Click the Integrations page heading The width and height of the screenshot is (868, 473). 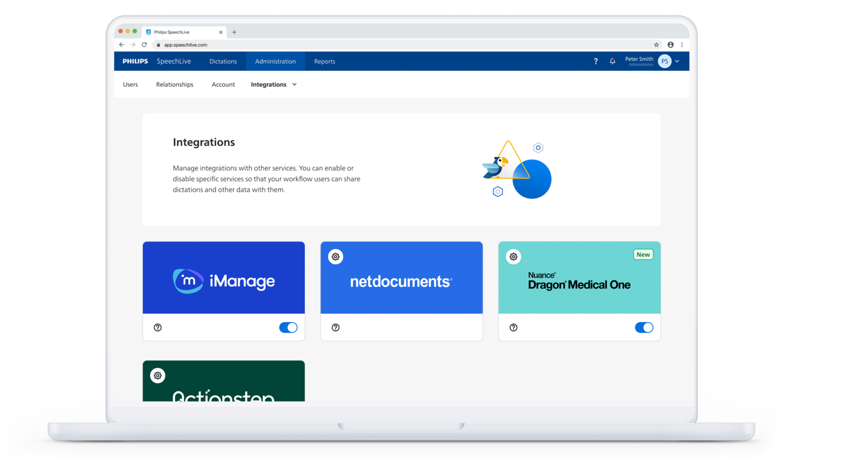204,142
